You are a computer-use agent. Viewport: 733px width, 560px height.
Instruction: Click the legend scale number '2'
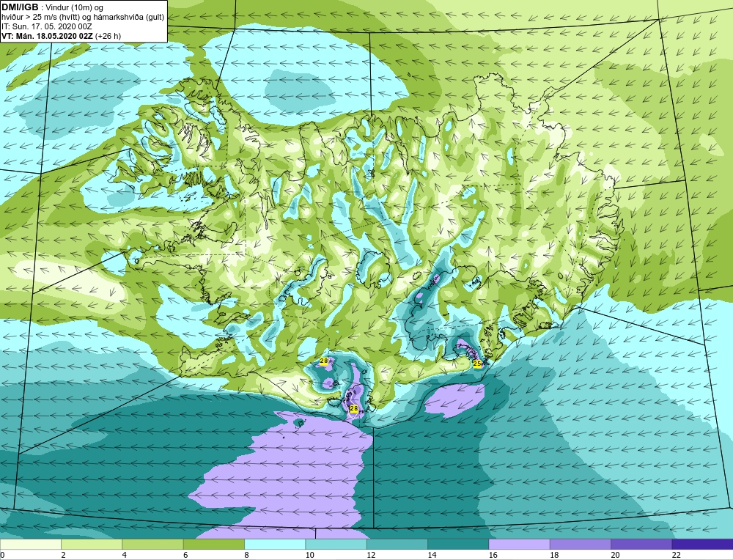pos(63,555)
